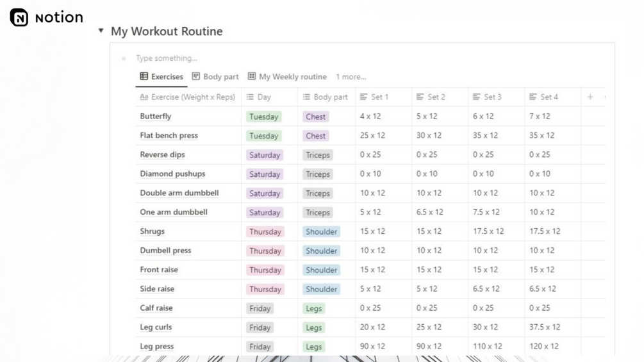Click the Tuesday tag on Butterfly row

click(263, 117)
